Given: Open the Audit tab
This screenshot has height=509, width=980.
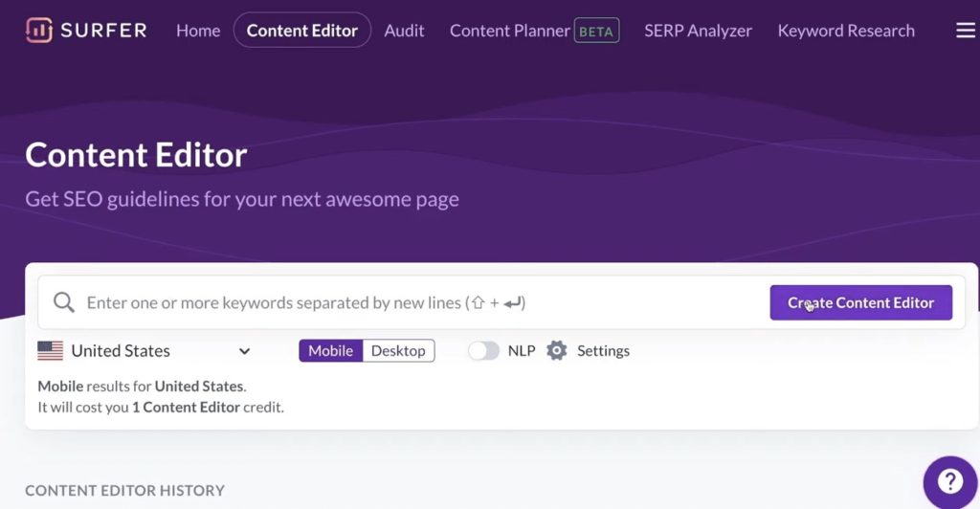Looking at the screenshot, I should click(x=404, y=30).
